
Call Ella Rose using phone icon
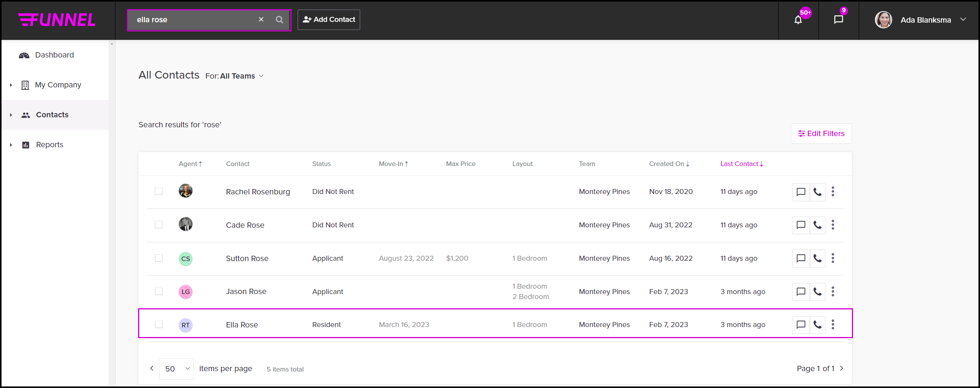click(x=817, y=325)
